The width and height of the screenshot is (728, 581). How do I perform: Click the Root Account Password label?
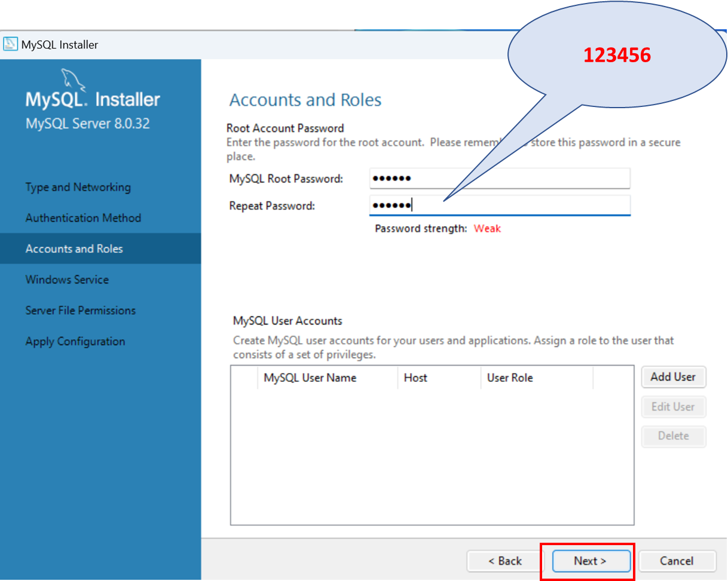[286, 128]
